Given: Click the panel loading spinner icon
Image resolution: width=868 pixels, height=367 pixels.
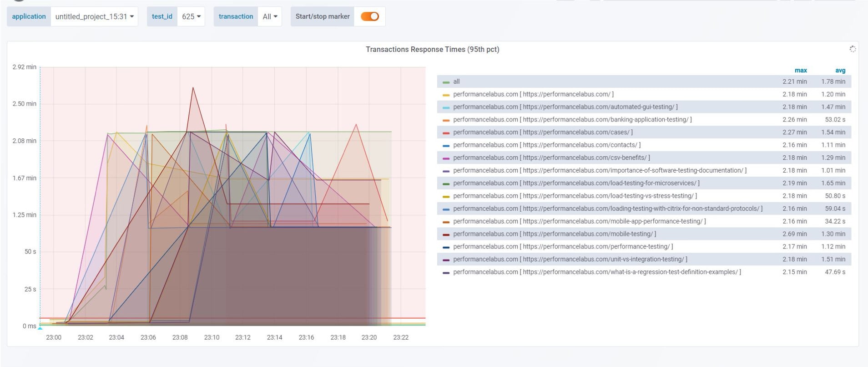Looking at the screenshot, I should coord(853,49).
